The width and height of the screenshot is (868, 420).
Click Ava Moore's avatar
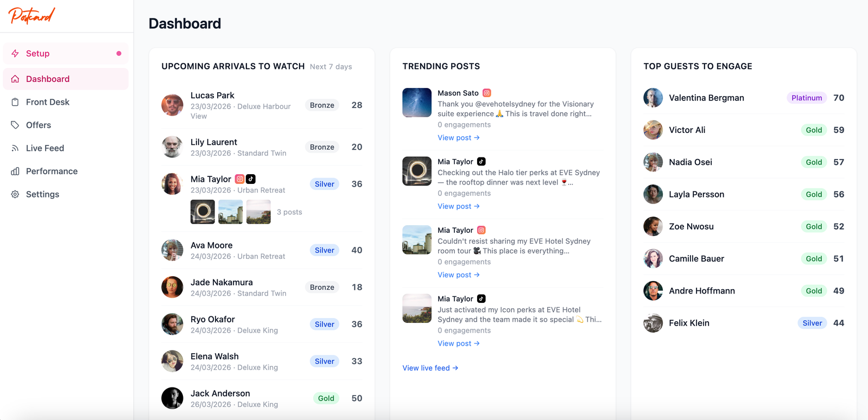point(172,250)
